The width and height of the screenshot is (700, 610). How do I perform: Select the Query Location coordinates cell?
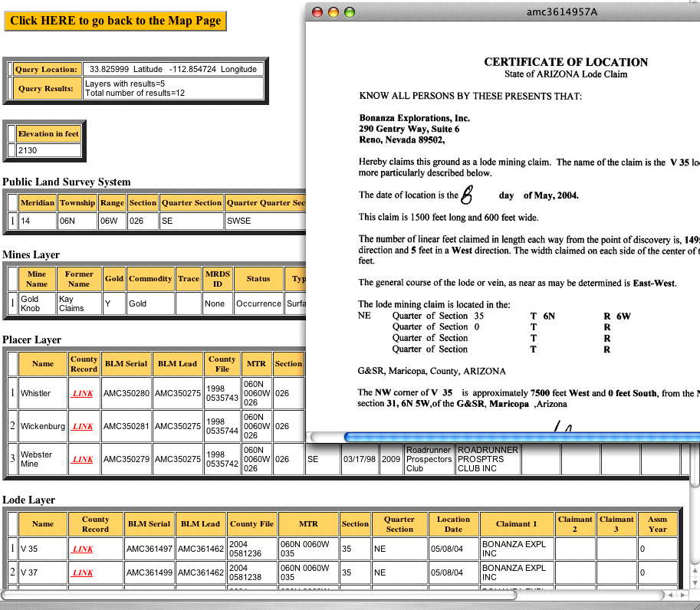pyautogui.click(x=173, y=69)
